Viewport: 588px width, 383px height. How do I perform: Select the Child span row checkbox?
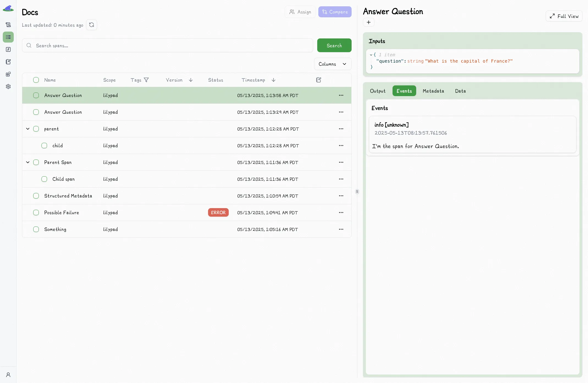tap(44, 179)
